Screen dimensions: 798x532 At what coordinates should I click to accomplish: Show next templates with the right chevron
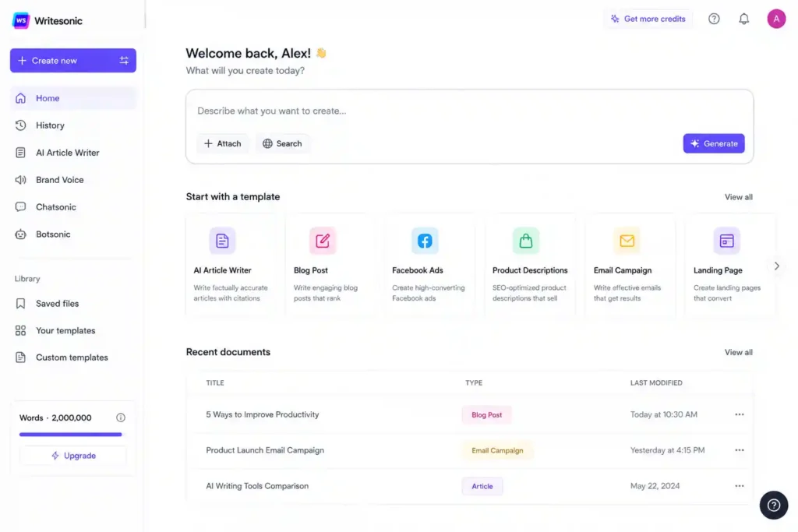(777, 266)
